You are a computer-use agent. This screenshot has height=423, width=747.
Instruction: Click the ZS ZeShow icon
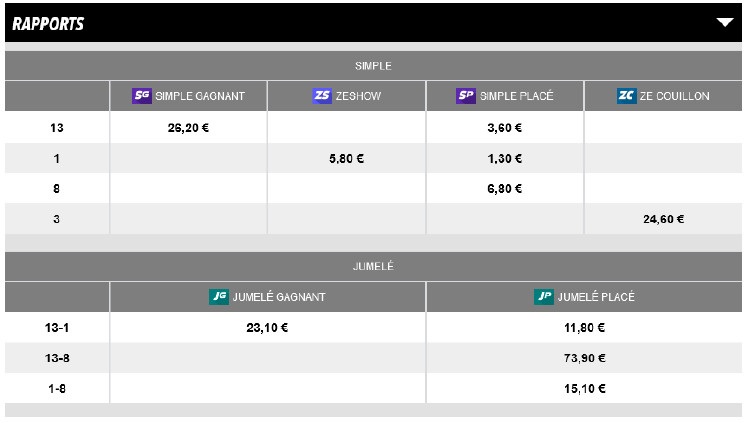click(322, 97)
